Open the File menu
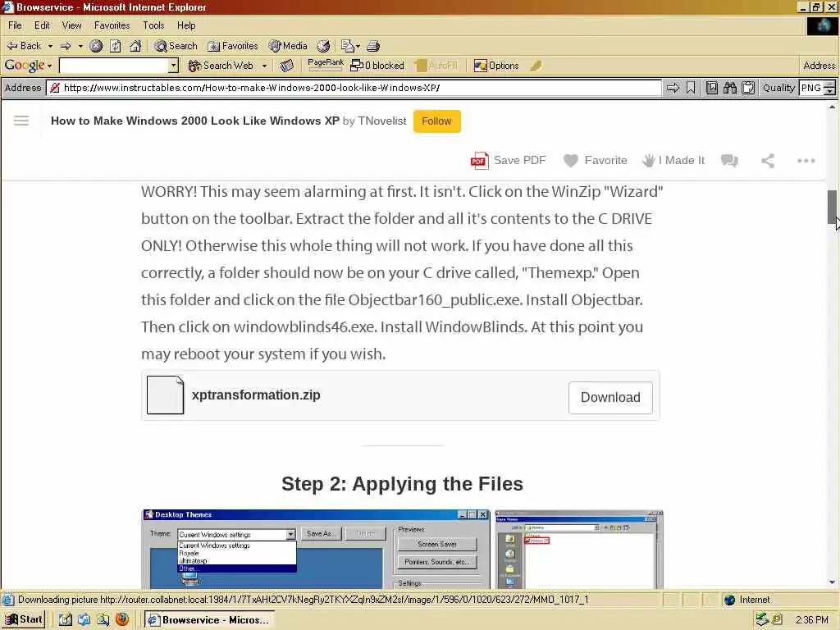The image size is (840, 630). click(15, 25)
